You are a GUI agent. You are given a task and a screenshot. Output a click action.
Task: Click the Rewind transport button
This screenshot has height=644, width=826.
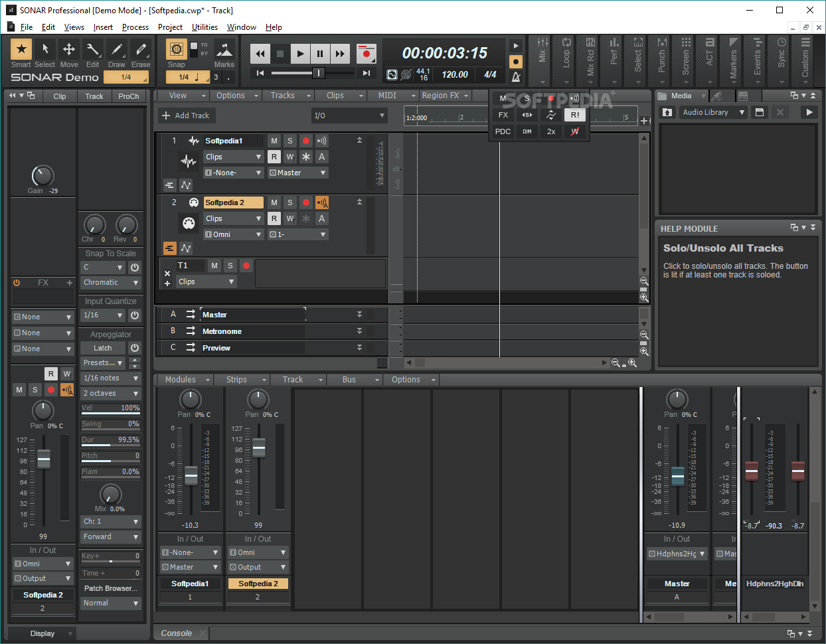tap(260, 54)
